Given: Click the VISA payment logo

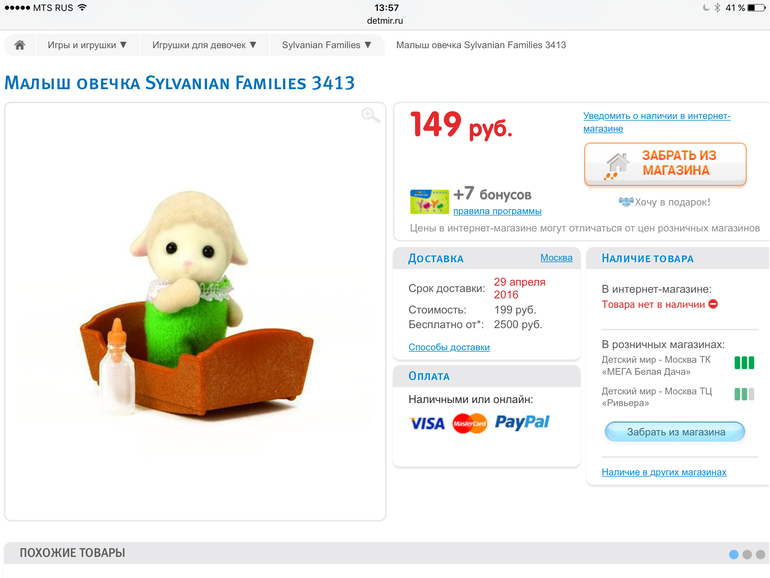Looking at the screenshot, I should pyautogui.click(x=427, y=423).
